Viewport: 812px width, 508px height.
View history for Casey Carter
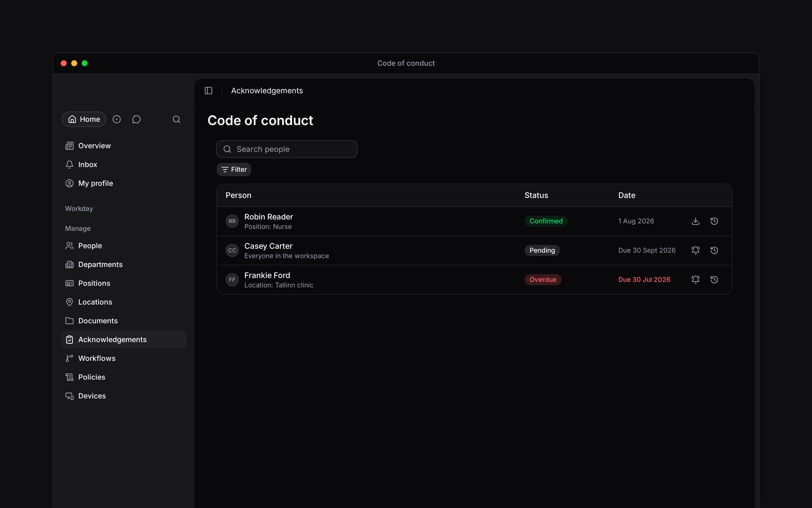714,250
